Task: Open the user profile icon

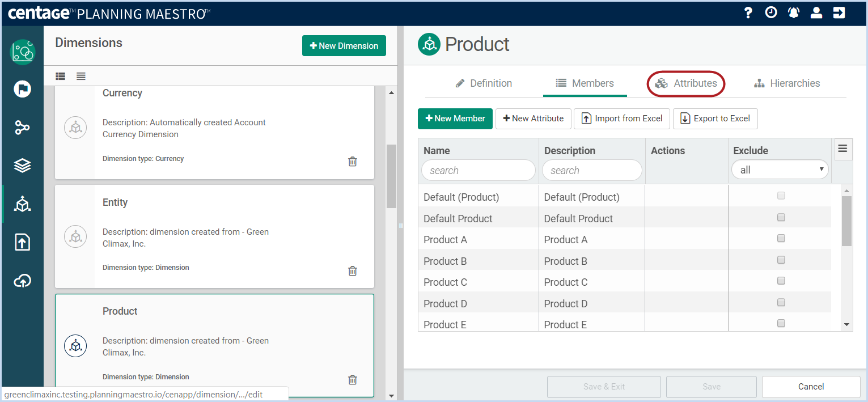Action: (816, 12)
